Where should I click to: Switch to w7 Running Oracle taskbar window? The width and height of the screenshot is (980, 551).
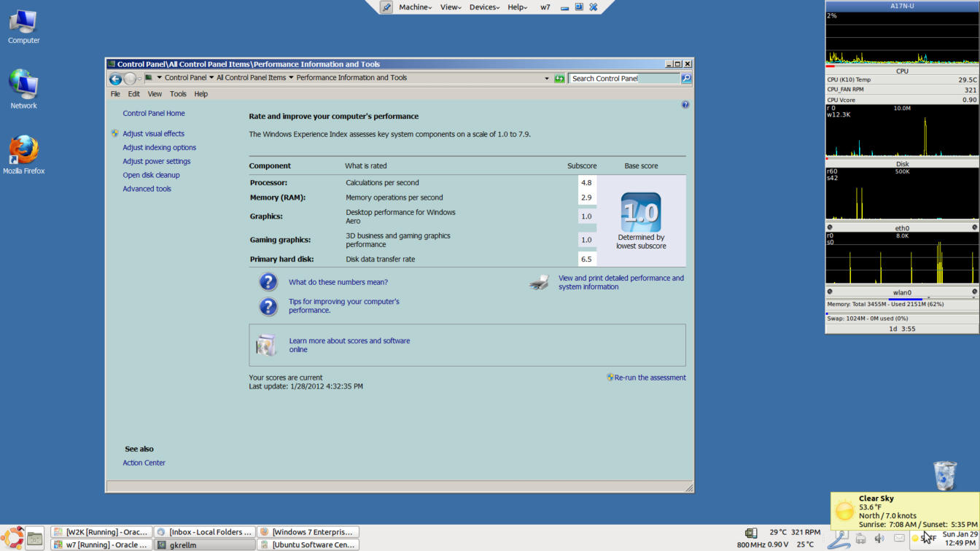[101, 544]
